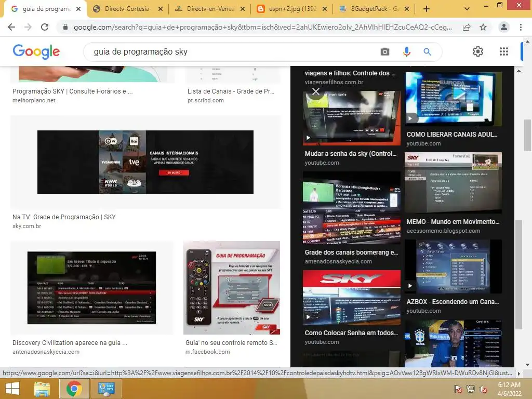532x399 pixels.
Task: Open Discovery Civilization guide thumbnail
Action: [91, 287]
